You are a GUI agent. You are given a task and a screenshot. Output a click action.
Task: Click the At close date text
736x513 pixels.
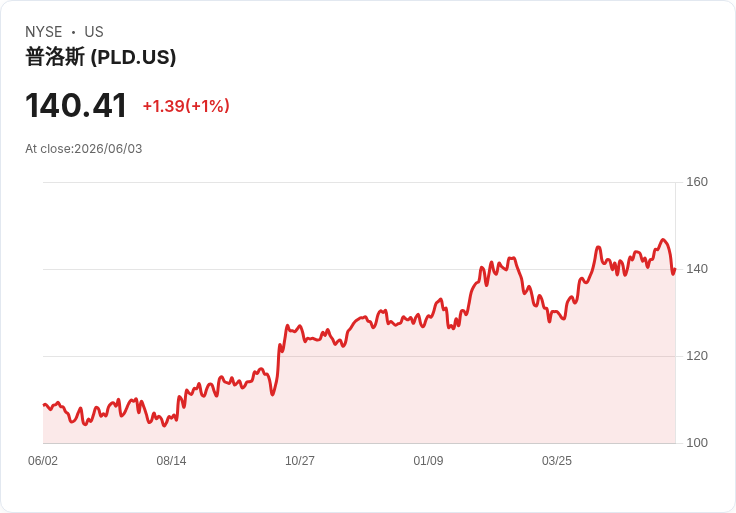point(84,149)
